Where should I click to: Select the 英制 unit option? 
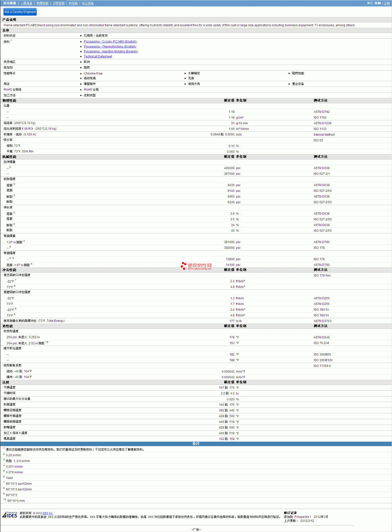coord(377,3)
